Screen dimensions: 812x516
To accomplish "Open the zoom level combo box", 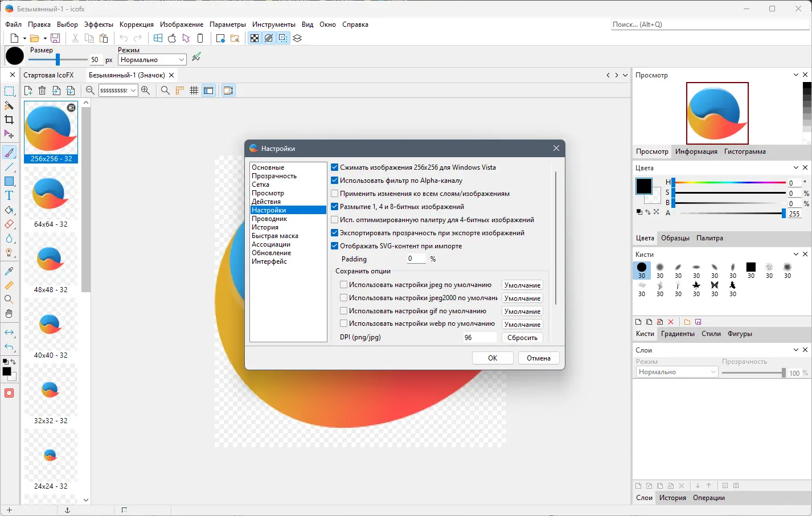I will 118,91.
